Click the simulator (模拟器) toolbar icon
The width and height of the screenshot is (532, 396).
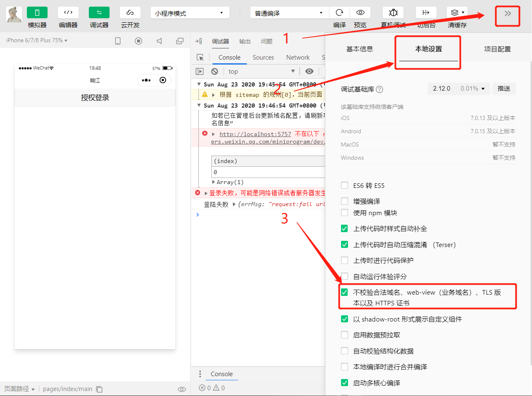(x=37, y=13)
